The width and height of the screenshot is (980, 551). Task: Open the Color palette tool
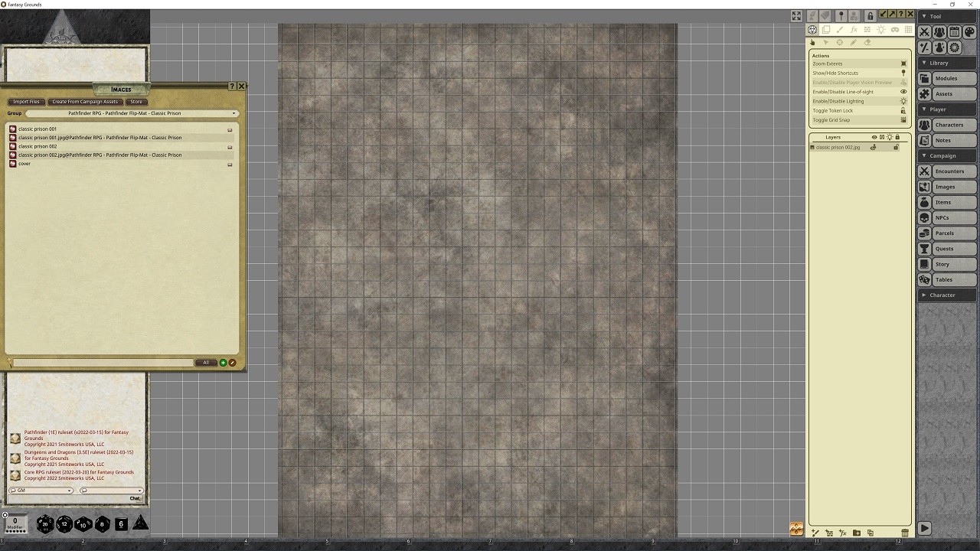click(x=969, y=32)
